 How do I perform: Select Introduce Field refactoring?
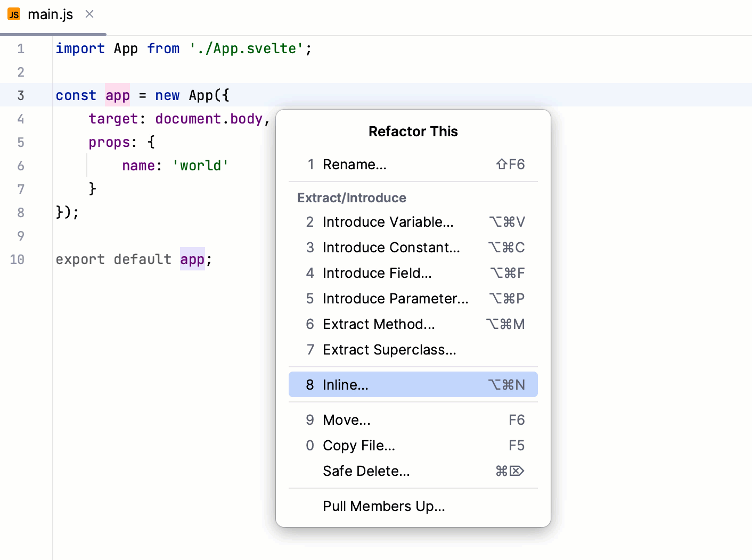pyautogui.click(x=377, y=273)
